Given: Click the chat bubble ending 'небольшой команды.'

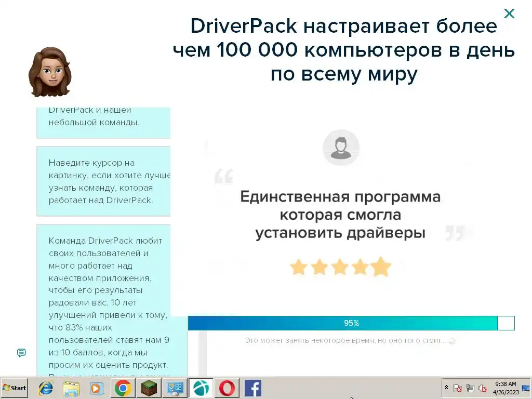Looking at the screenshot, I should (103, 123).
